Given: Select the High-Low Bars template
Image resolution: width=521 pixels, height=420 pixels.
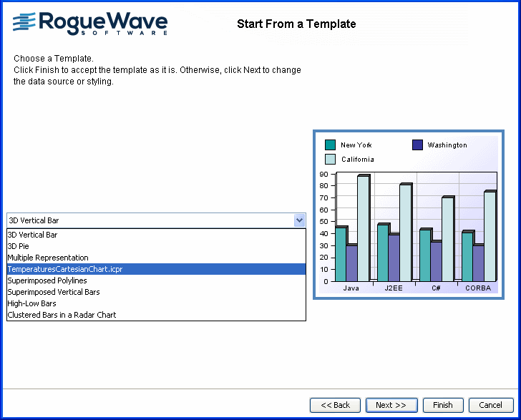Looking at the screenshot, I should pyautogui.click(x=31, y=303).
